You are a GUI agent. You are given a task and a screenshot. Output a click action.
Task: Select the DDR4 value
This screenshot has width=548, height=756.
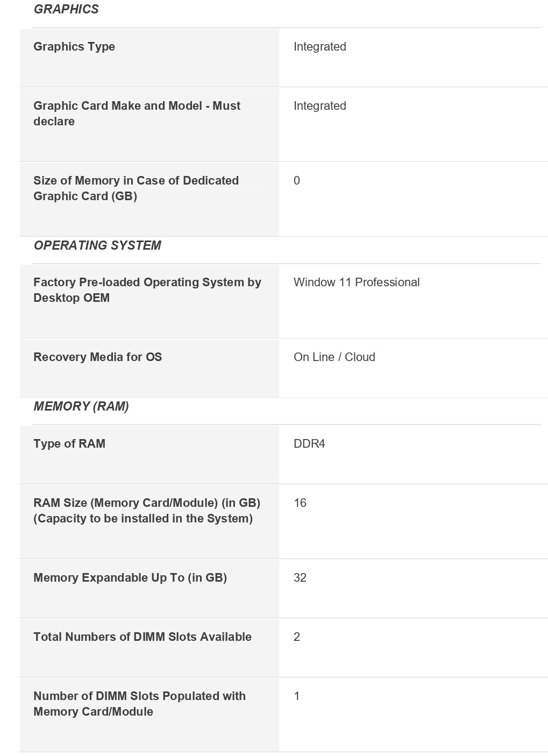coord(309,443)
